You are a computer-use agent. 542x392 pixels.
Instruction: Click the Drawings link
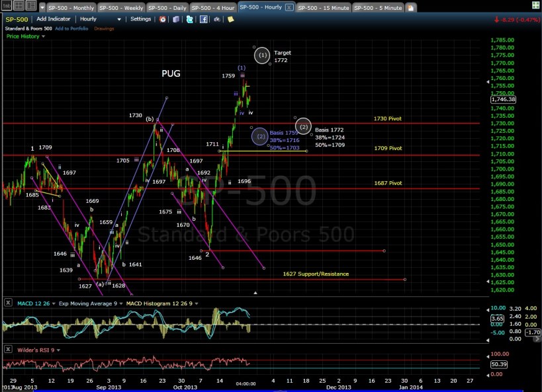point(104,28)
